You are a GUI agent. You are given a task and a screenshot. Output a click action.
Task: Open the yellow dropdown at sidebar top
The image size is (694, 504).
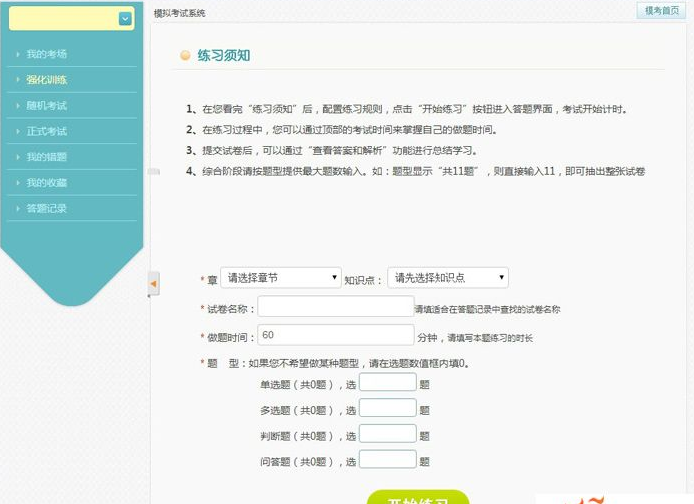[x=72, y=18]
